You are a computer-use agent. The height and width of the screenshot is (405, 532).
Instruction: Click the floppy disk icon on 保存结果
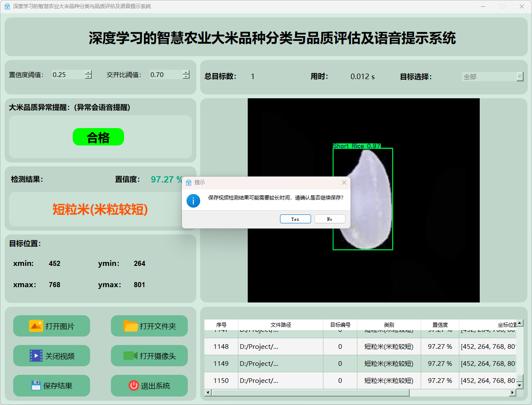click(x=36, y=385)
